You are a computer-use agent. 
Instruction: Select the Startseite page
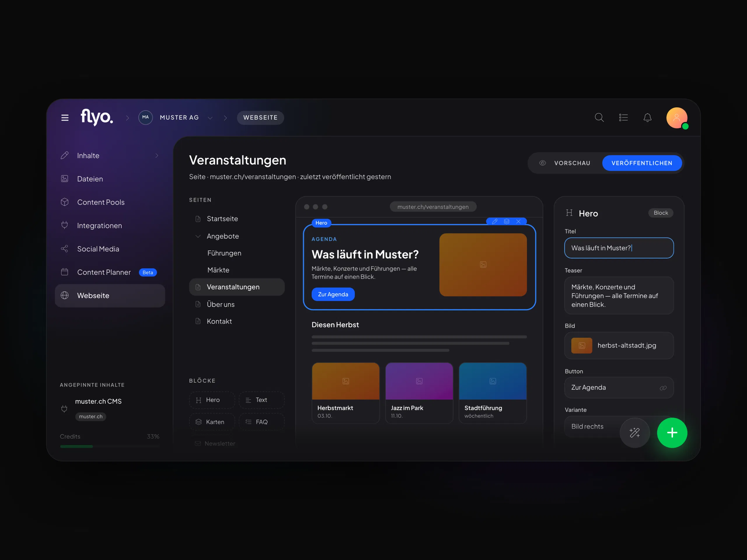(237, 219)
